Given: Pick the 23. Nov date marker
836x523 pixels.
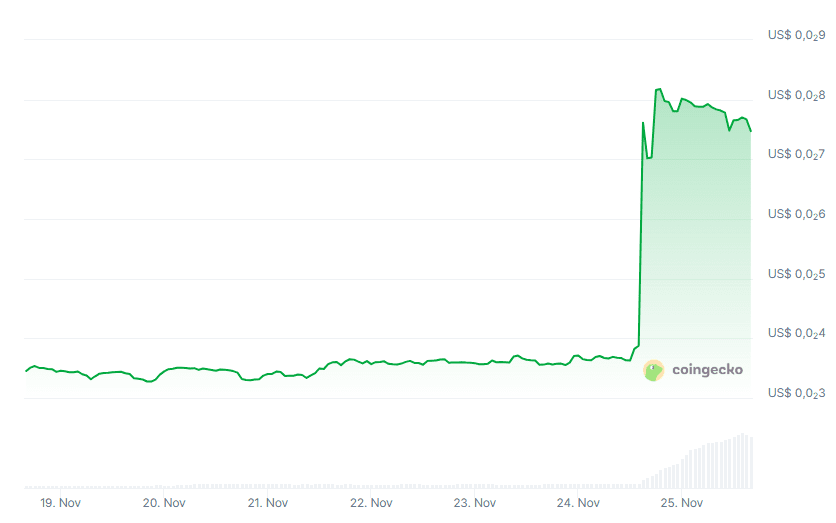Looking at the screenshot, I should (x=474, y=503).
